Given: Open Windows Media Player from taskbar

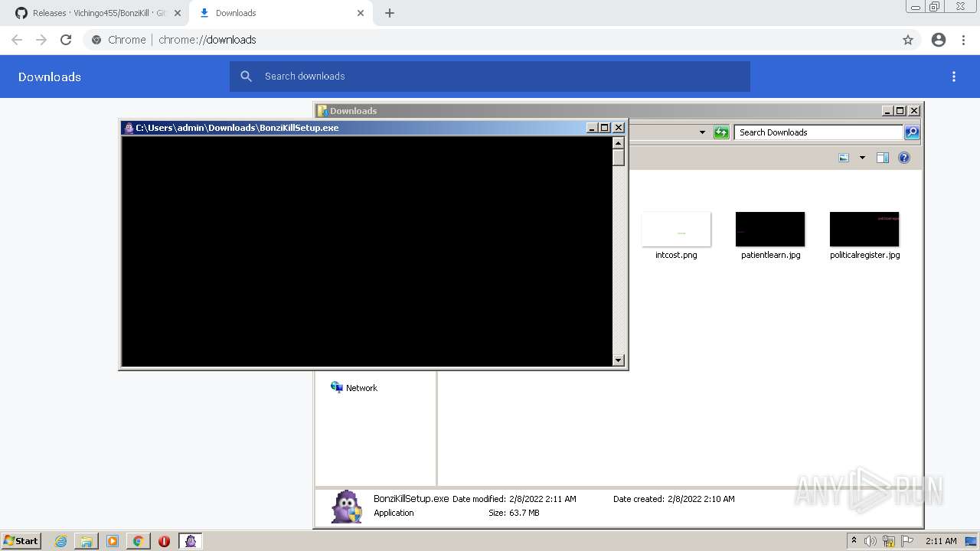Looking at the screenshot, I should (113, 541).
